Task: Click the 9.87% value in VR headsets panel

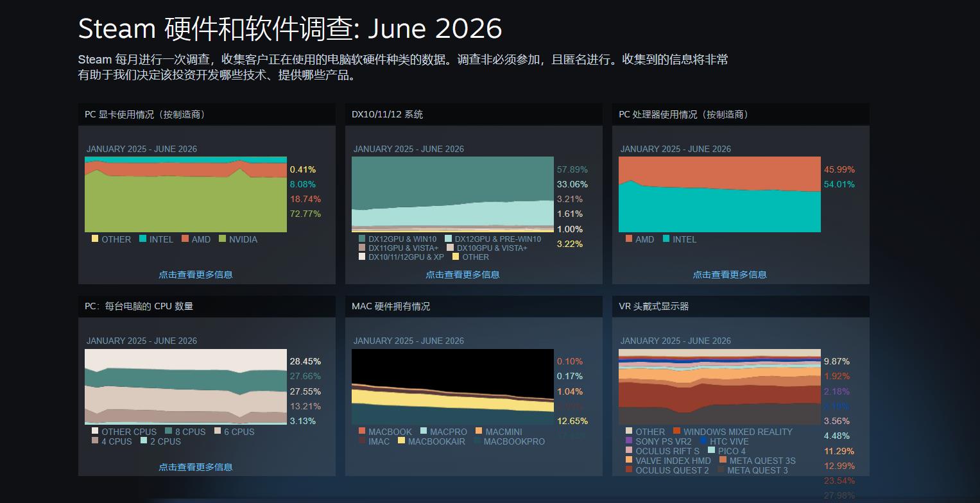Action: click(x=837, y=361)
